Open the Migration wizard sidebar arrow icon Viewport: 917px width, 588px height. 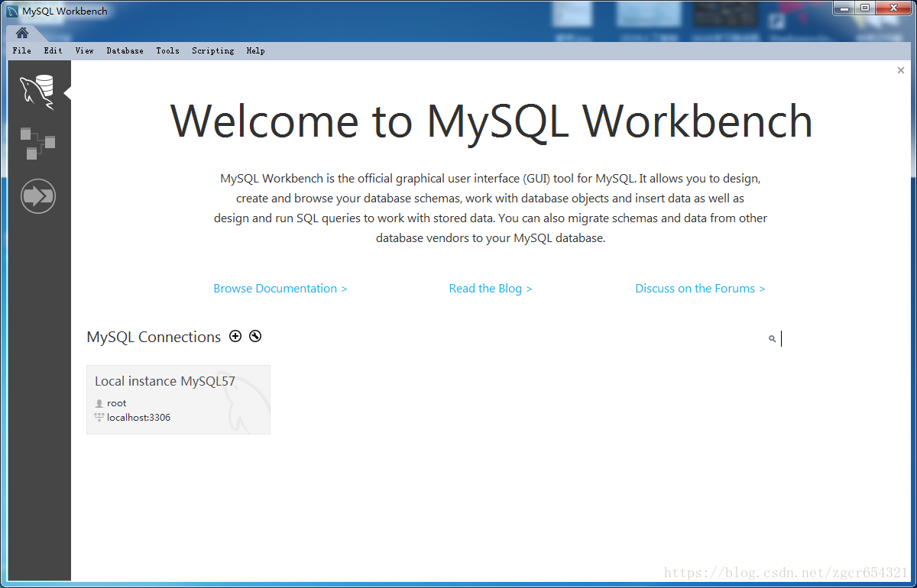tap(38, 196)
